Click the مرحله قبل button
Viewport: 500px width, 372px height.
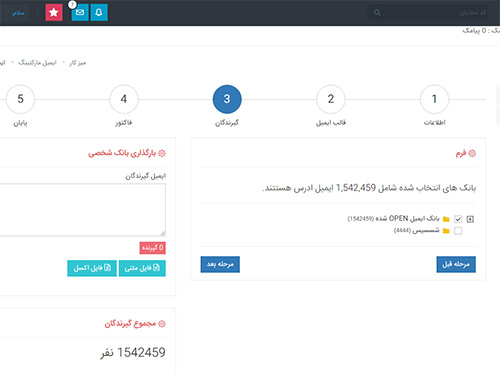[x=456, y=264]
